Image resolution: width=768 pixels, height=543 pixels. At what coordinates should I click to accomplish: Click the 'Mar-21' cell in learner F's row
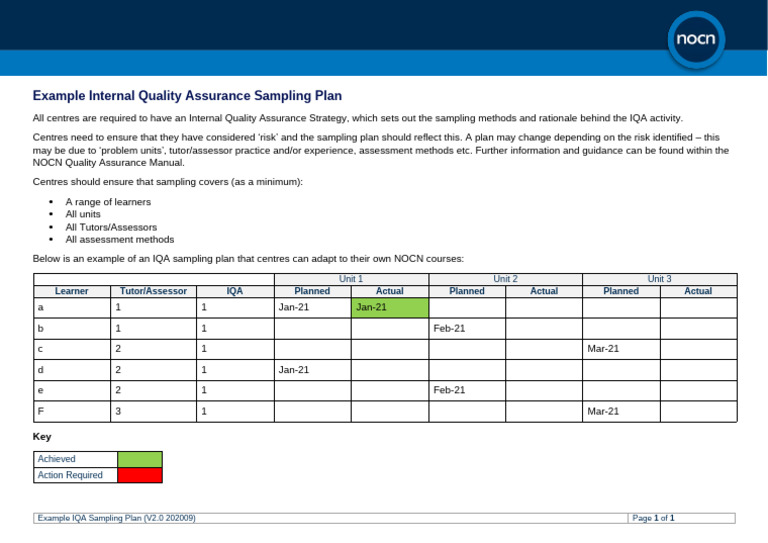(x=621, y=411)
